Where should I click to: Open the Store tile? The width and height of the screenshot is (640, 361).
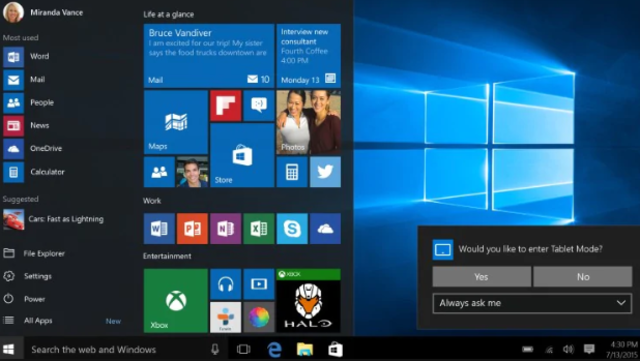coord(242,155)
